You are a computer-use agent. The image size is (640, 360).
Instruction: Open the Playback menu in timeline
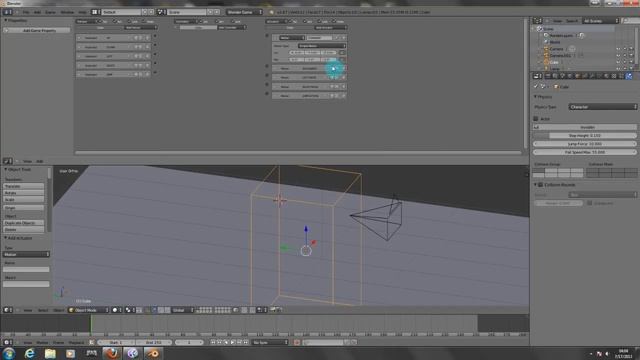[76, 342]
